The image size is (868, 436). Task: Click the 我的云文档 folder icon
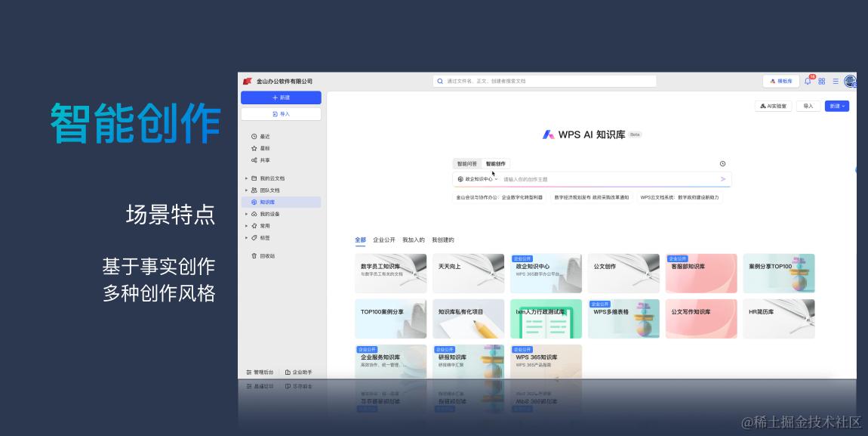click(254, 178)
